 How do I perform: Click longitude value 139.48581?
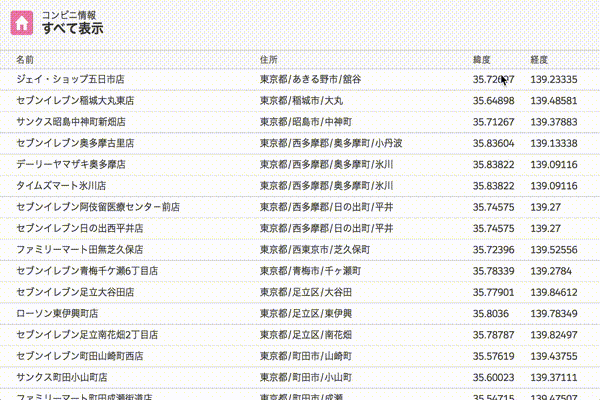[554, 101]
